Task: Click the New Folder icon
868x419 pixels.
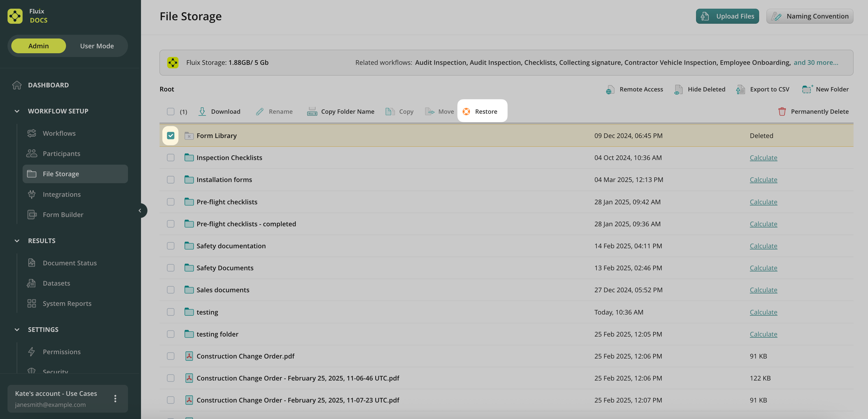Action: [x=807, y=89]
